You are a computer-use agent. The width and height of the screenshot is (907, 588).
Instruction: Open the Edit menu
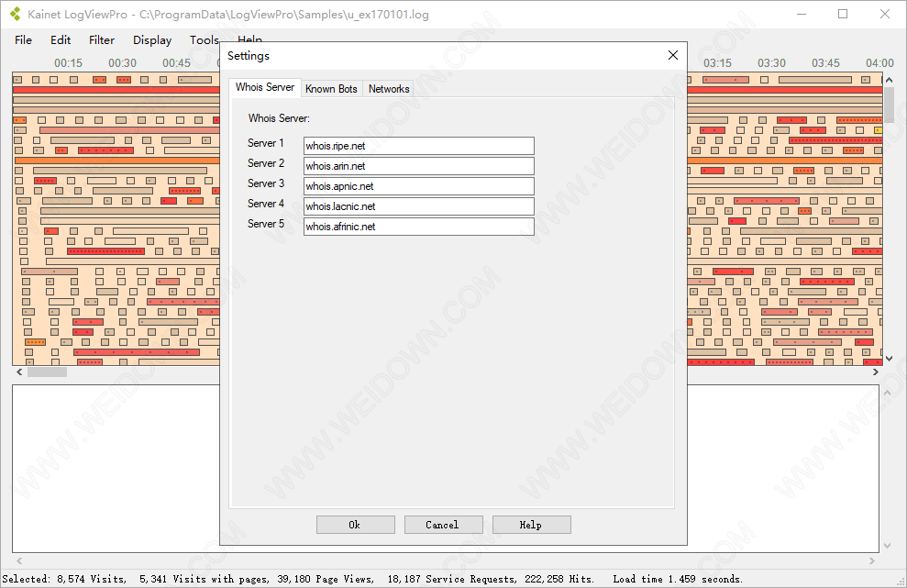(61, 39)
